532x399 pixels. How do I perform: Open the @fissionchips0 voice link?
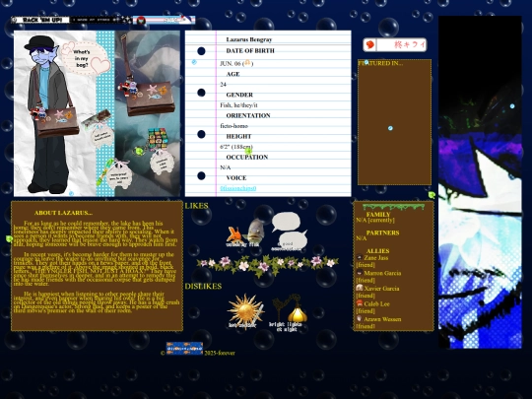click(238, 188)
